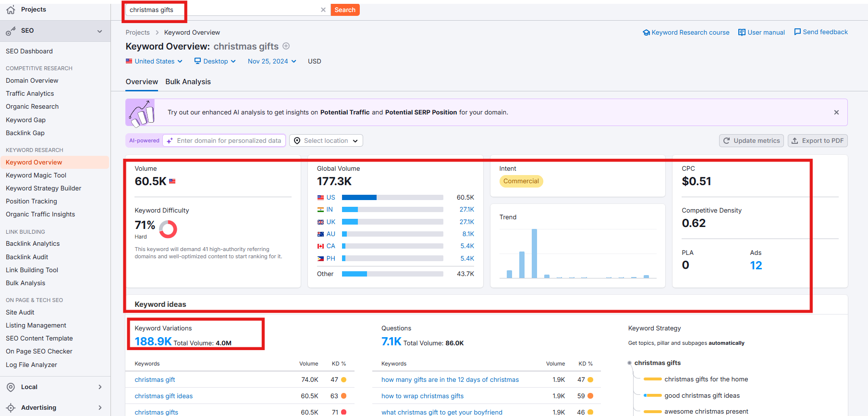Open the United States country dropdown
Viewport: 868px width, 416px height.
[154, 61]
